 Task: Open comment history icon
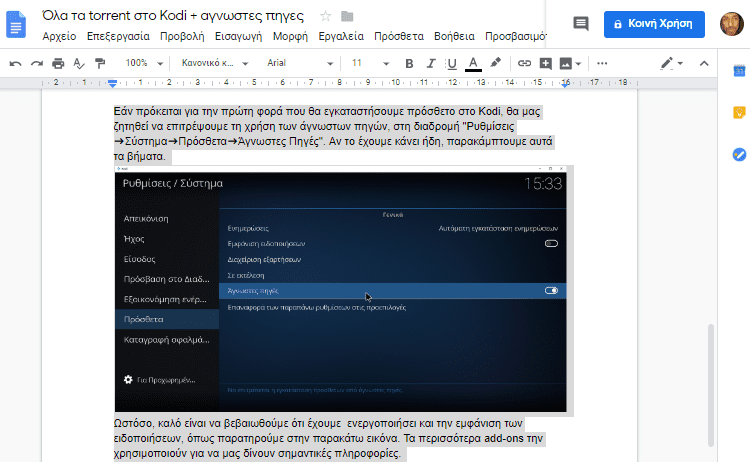(581, 23)
